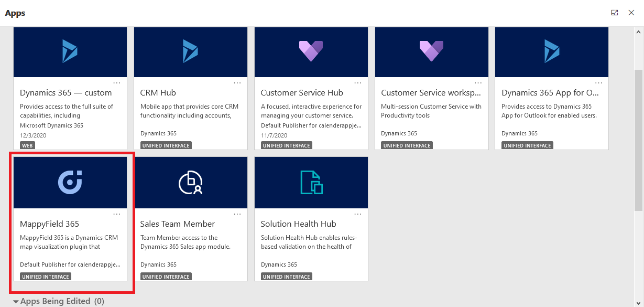The image size is (644, 307).
Task: Click the Apps heading at the top
Action: point(15,13)
